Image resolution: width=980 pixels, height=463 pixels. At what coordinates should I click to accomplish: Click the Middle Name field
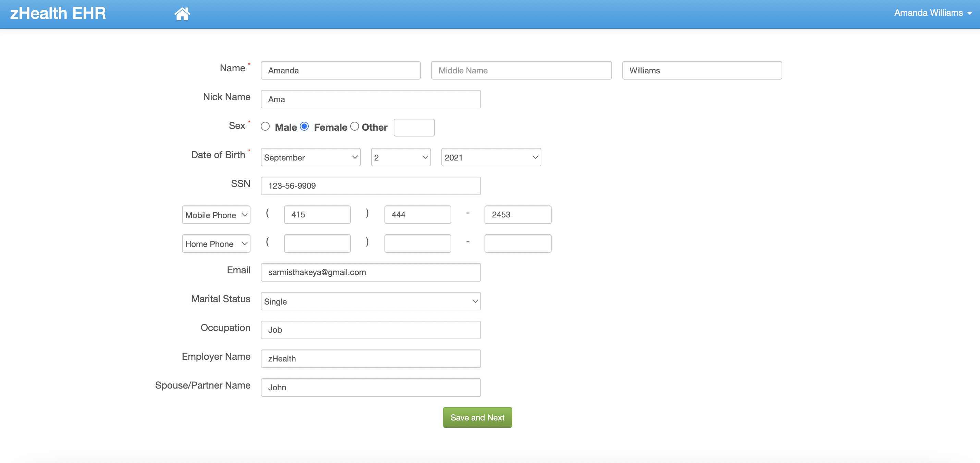point(521,70)
